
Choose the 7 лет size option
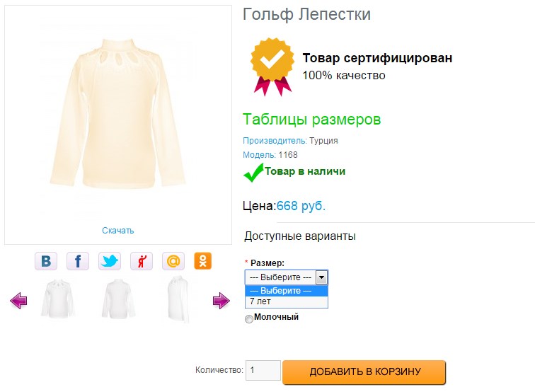[287, 301]
